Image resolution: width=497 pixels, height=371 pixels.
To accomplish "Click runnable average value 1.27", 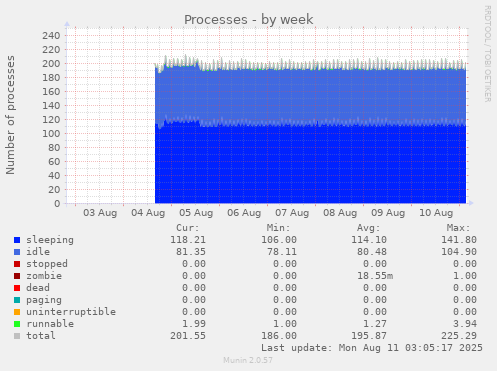I will [x=375, y=324].
